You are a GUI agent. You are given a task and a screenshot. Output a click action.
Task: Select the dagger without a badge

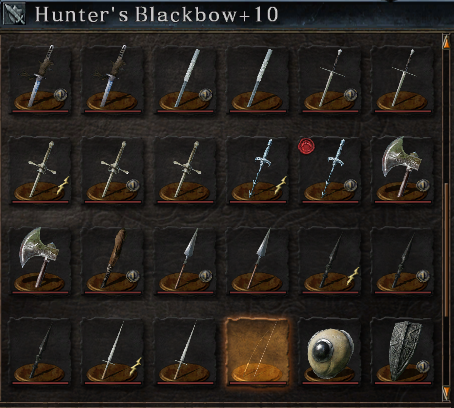(113, 79)
